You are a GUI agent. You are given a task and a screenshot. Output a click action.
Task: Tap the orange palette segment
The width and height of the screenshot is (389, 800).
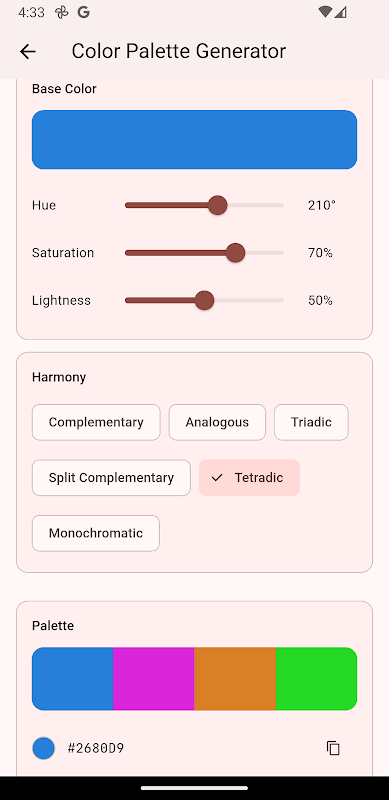[235, 679]
